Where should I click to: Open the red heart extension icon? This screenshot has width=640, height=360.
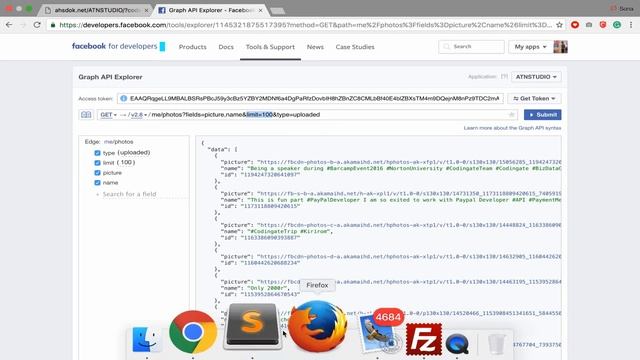575,25
